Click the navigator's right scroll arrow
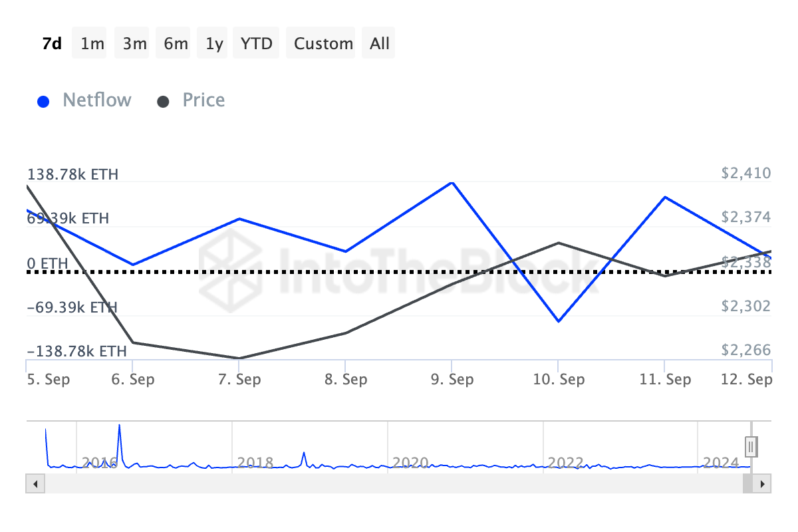Image resolution: width=798 pixels, height=532 pixels. click(x=763, y=483)
